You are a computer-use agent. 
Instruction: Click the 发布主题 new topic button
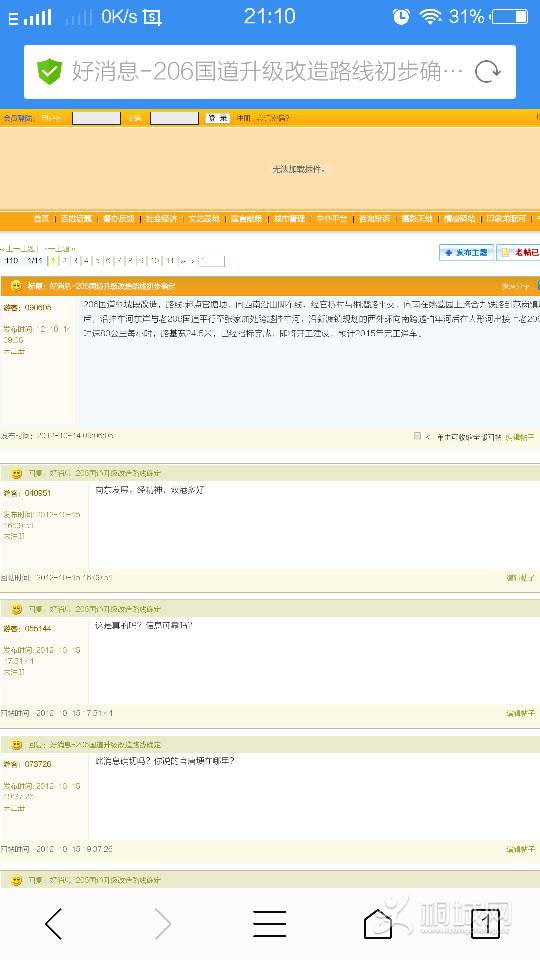coord(467,252)
